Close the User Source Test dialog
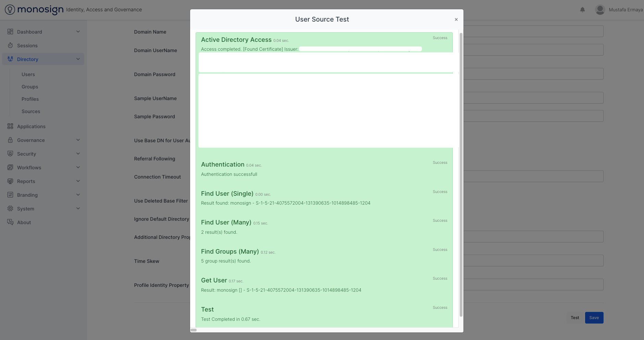Viewport: 644px width, 340px height. click(x=456, y=20)
